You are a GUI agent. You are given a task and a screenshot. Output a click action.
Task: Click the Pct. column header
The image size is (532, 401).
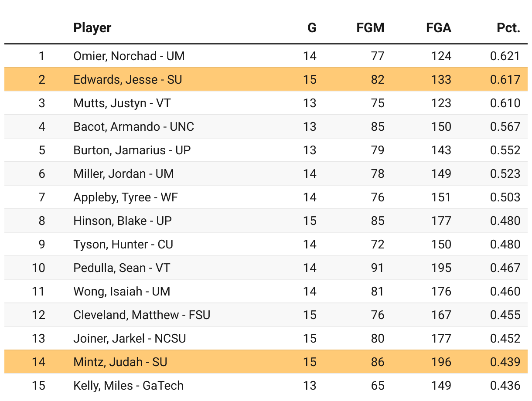[x=508, y=28]
